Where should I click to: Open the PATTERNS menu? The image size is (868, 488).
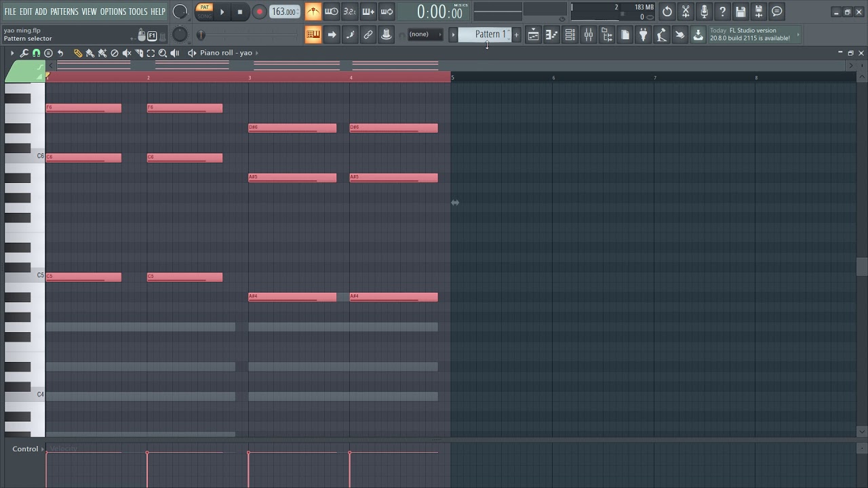coord(64,12)
